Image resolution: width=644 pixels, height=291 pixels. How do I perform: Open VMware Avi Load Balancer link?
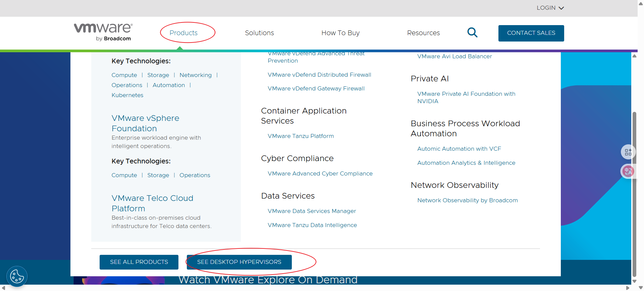point(454,56)
